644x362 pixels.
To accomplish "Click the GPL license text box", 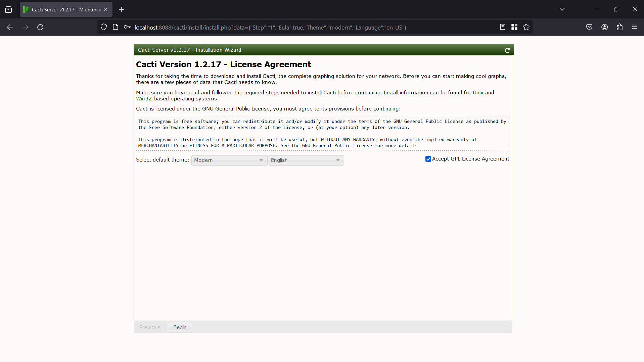I will click(323, 133).
